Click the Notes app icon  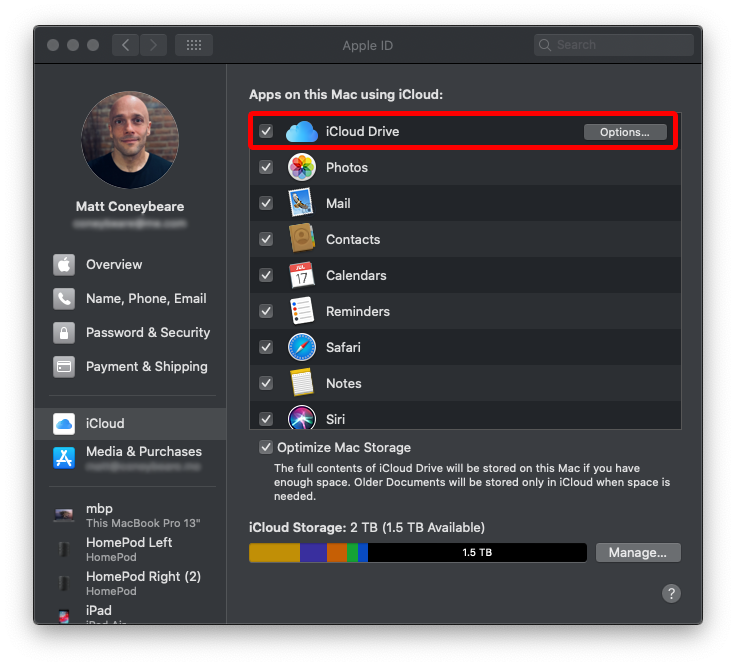302,384
